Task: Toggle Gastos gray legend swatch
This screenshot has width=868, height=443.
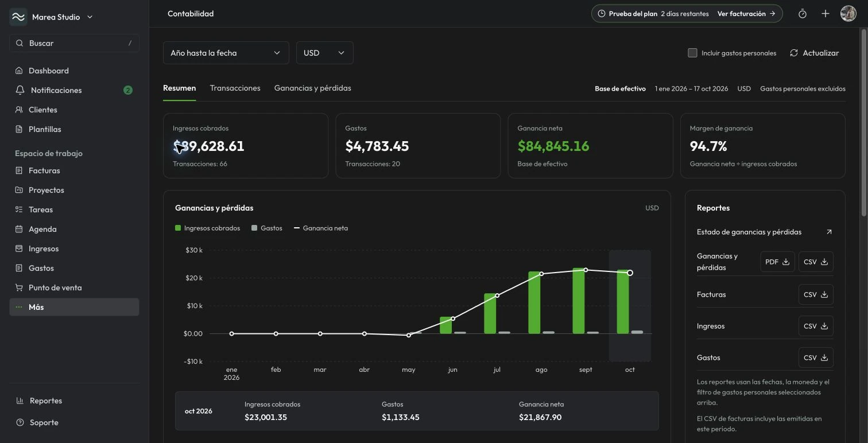Action: (254, 228)
